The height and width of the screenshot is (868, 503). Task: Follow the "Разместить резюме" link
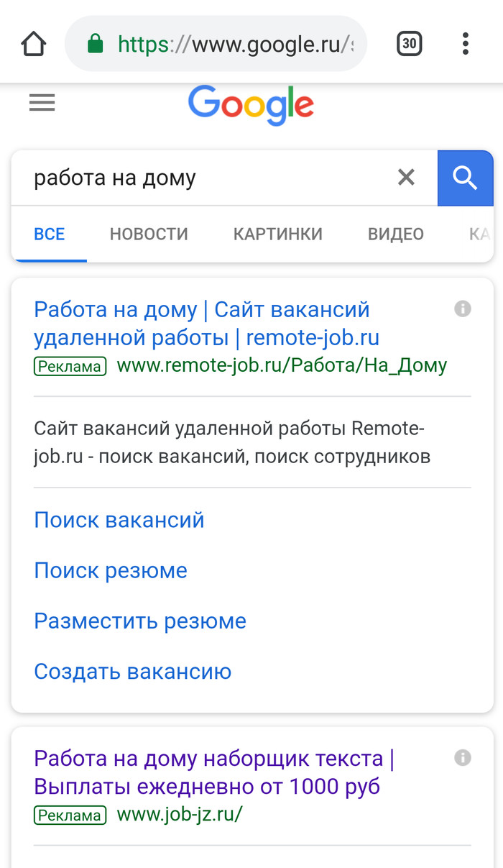coord(140,621)
